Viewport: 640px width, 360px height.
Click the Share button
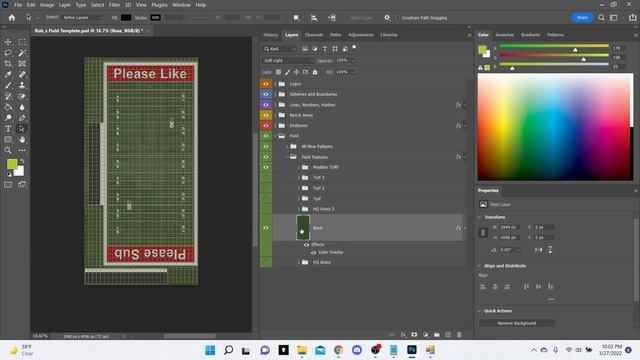582,18
